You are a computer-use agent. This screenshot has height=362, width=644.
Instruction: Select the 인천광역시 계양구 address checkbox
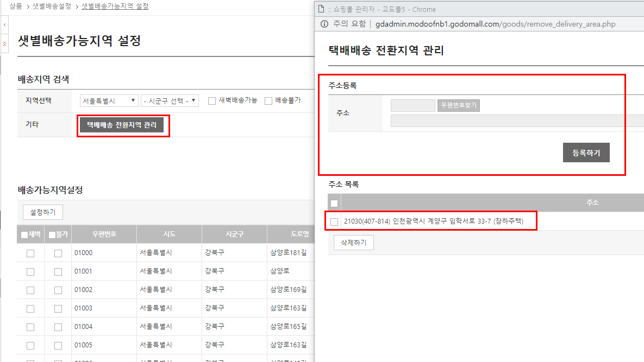(334, 221)
